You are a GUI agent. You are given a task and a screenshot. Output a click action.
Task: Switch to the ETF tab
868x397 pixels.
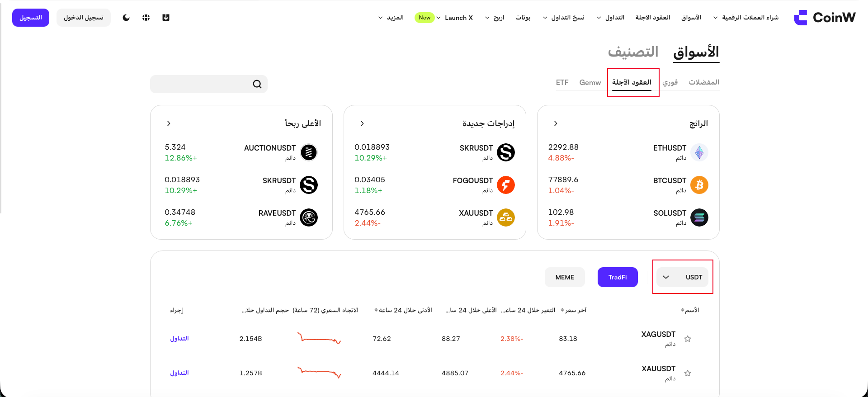[x=562, y=82]
